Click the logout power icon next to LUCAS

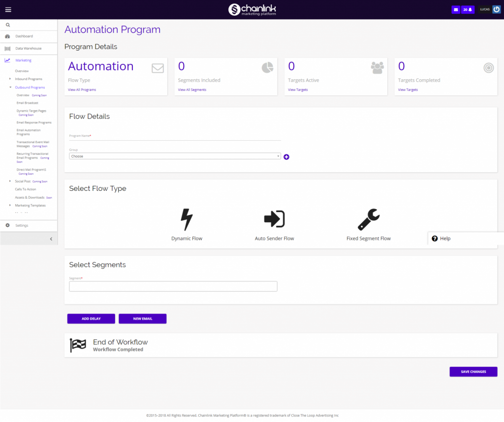pos(497,9)
